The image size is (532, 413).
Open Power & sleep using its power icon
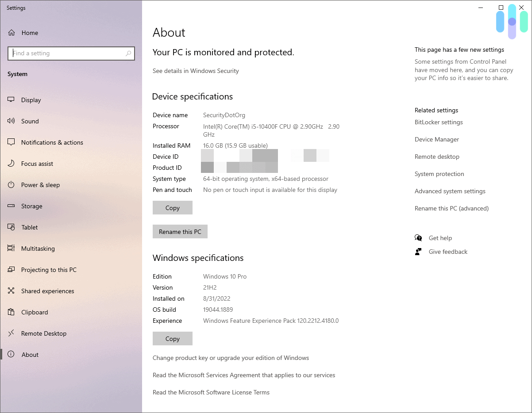11,184
